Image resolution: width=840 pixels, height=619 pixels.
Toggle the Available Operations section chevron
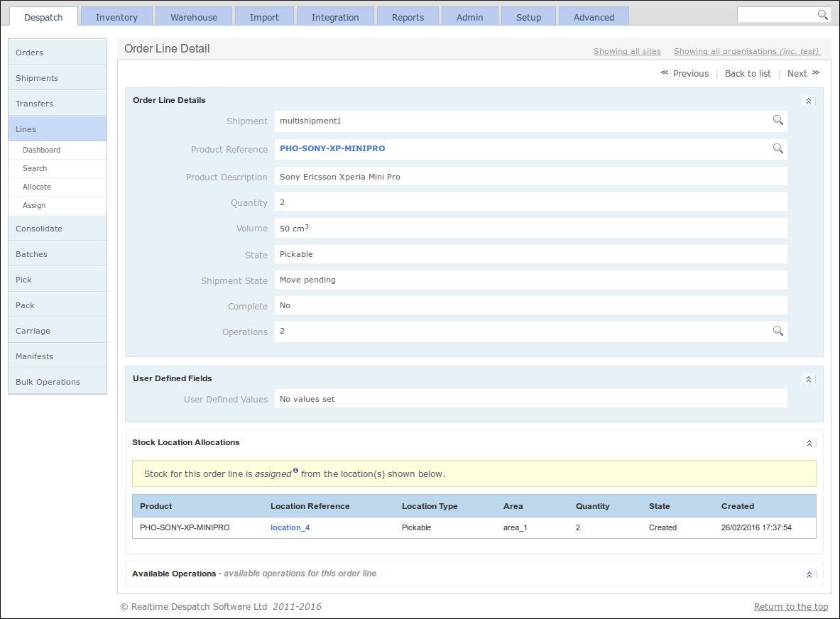(809, 574)
